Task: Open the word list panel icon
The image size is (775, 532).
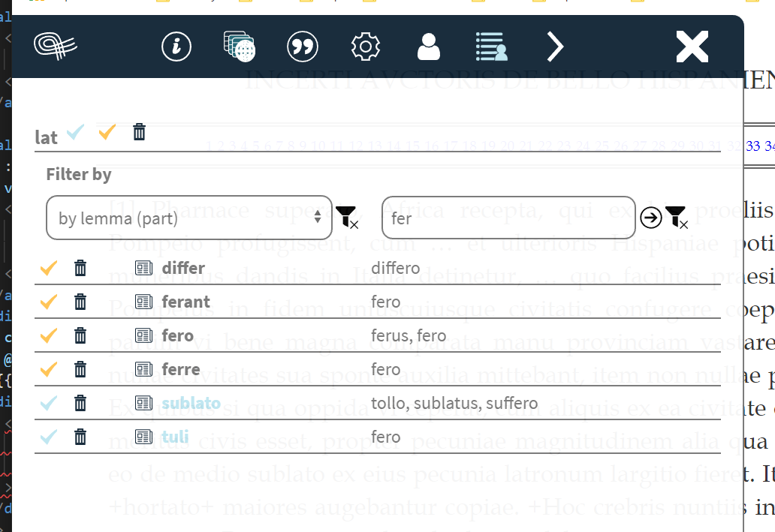Action: point(490,47)
